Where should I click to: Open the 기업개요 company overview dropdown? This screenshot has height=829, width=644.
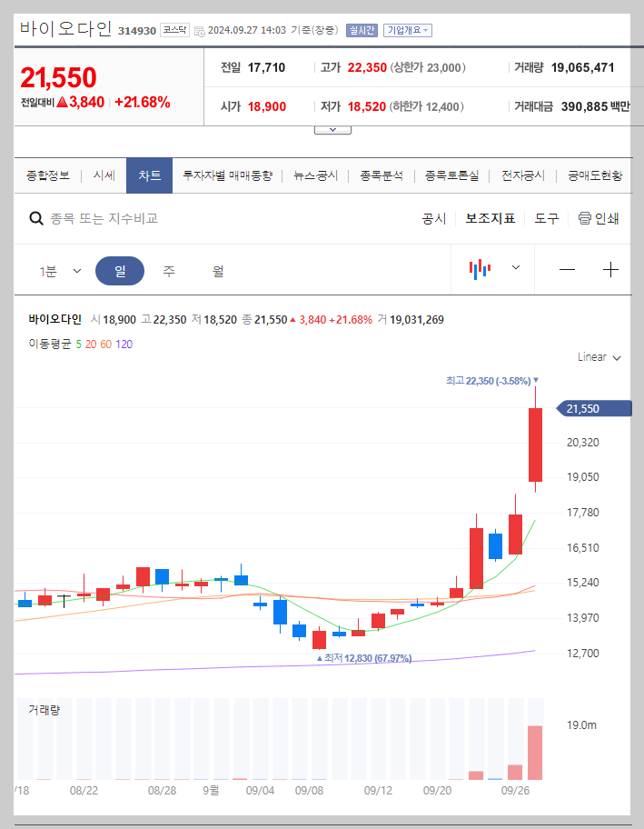click(406, 29)
